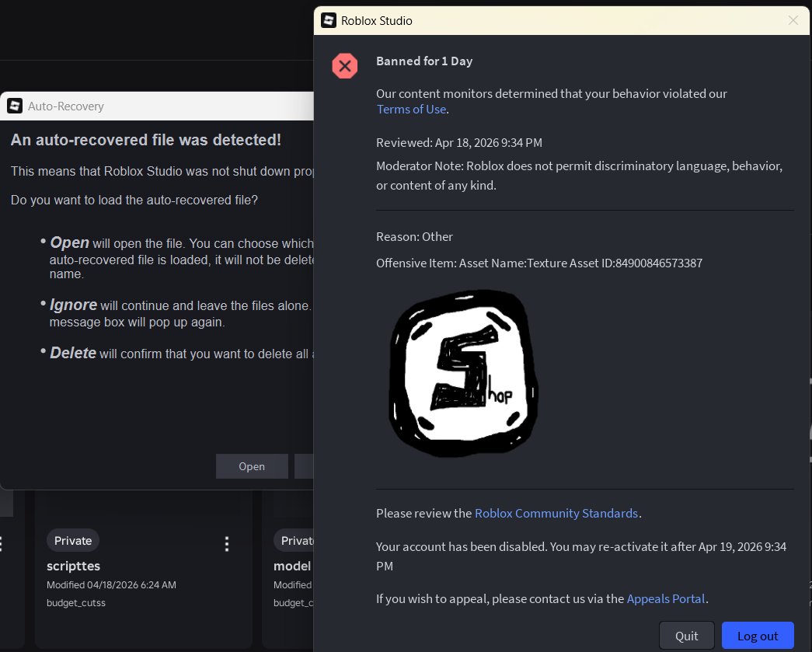Screen dimensions: 812x652
Task: Click the Offensive Item asset ID line
Action: pyautogui.click(x=539, y=263)
